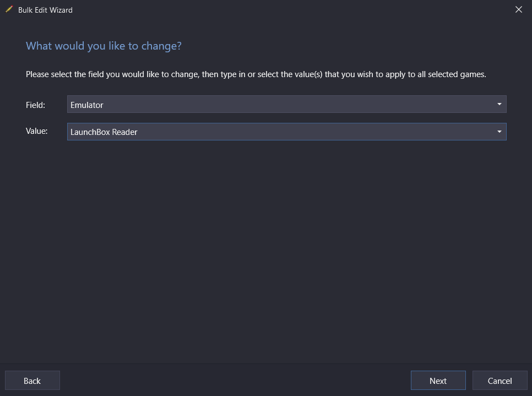Open the Field combo box showing Emulator
Viewport: 532px width, 396px height.
point(287,104)
